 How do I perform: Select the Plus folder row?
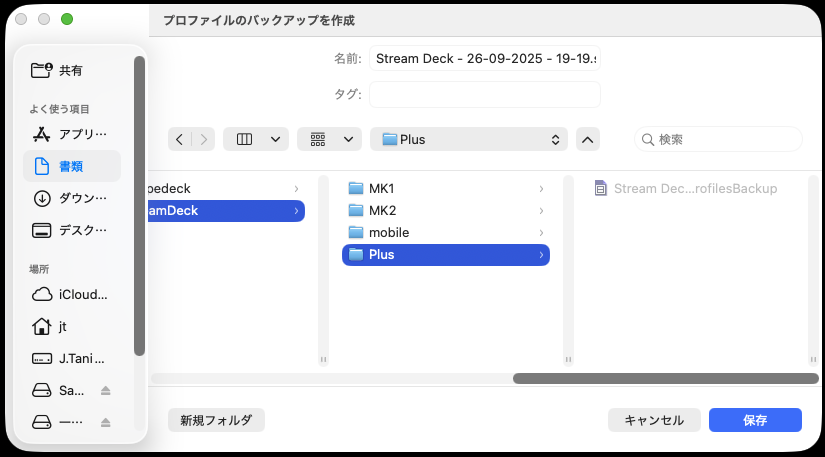tap(446, 255)
